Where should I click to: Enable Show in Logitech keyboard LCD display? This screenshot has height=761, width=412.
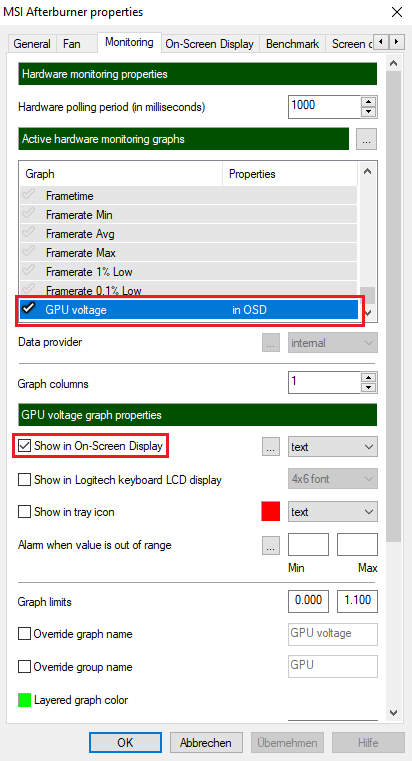[24, 480]
